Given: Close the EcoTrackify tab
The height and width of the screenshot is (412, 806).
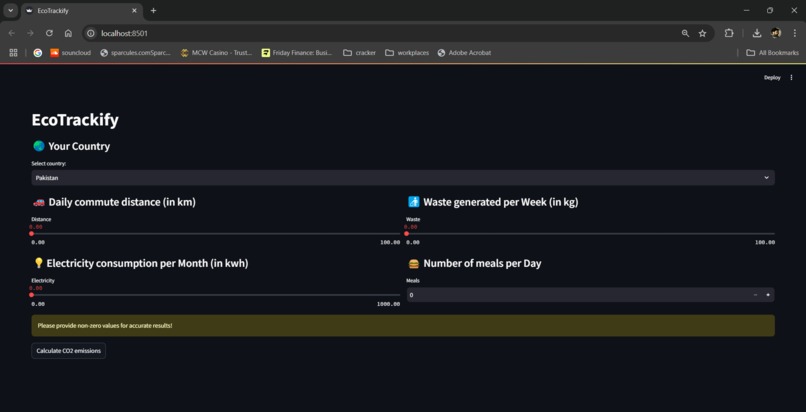Looking at the screenshot, I should click(134, 10).
